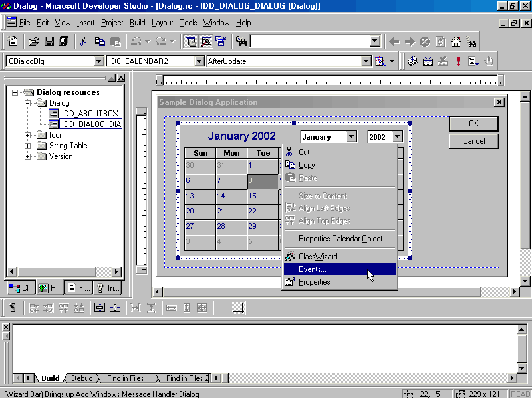Click the Go debug icon
This screenshot has width=532, height=399.
click(473, 61)
